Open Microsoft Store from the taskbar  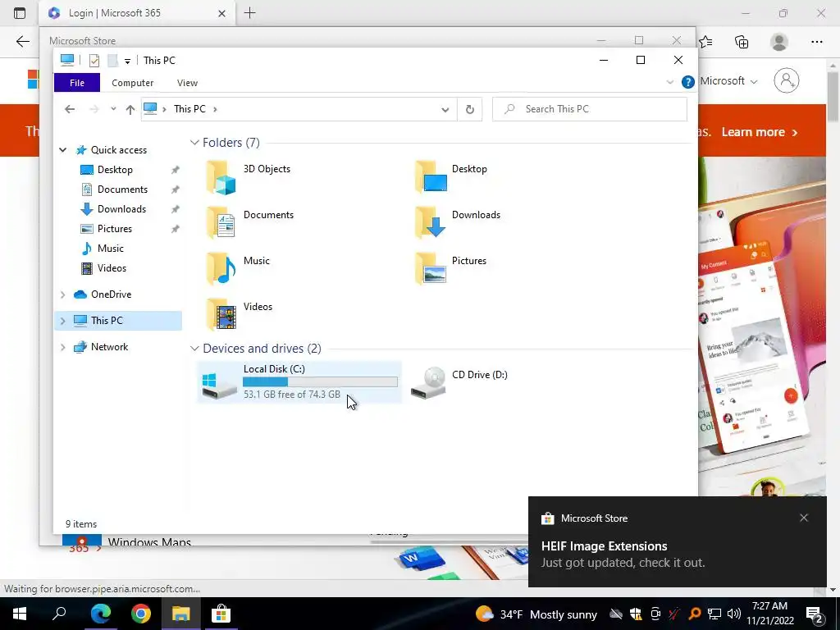point(221,614)
